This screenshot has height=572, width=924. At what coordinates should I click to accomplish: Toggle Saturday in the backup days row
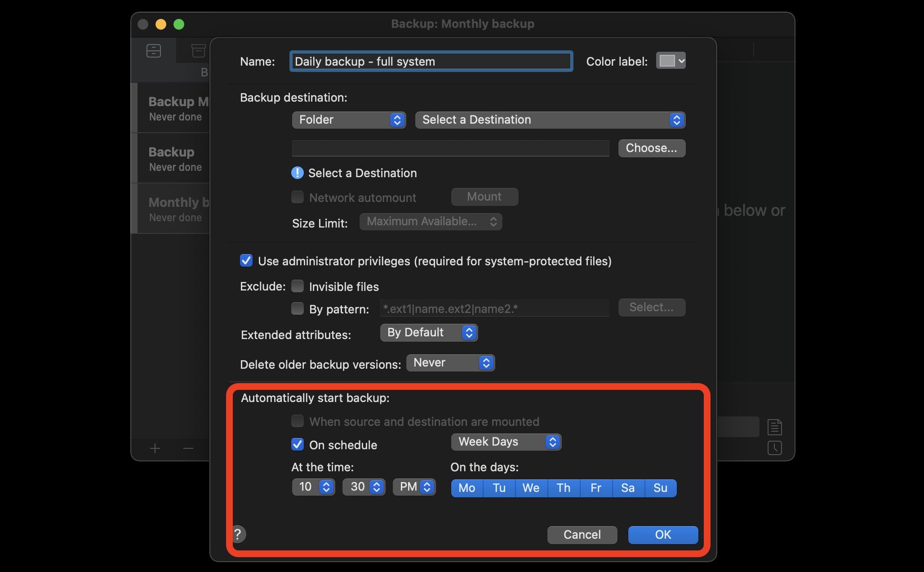628,488
